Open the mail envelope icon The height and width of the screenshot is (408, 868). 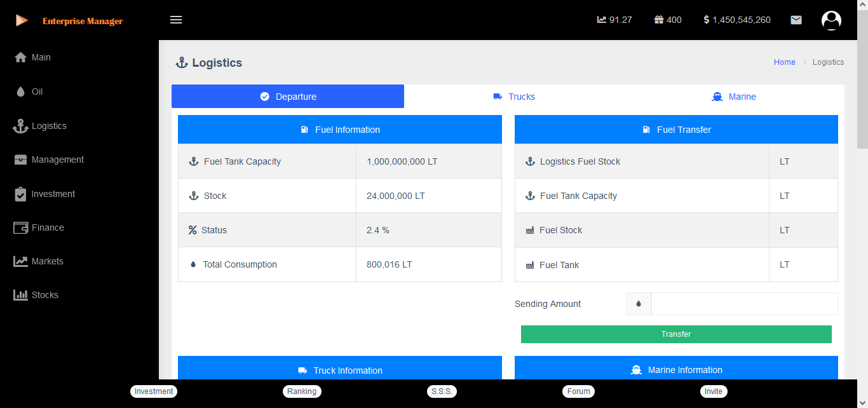click(x=796, y=20)
